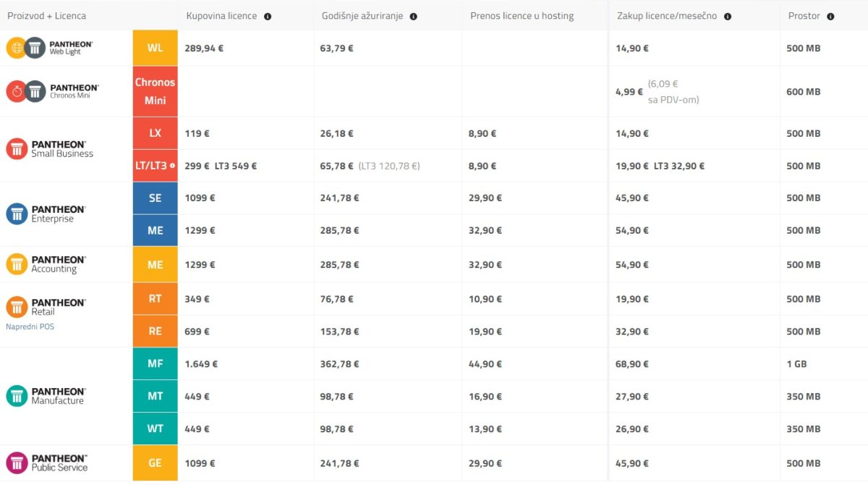The width and height of the screenshot is (868, 485).
Task: Click the blue SE license badge
Action: pyautogui.click(x=155, y=198)
